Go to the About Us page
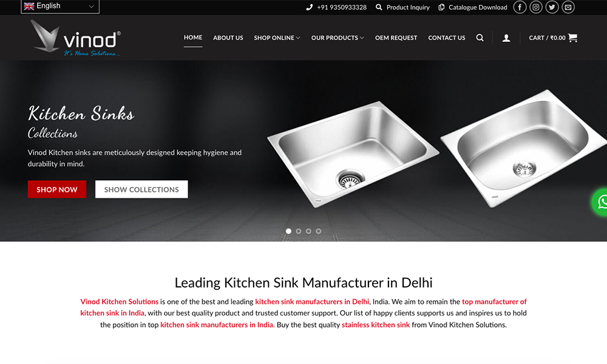The image size is (607, 364). [228, 38]
